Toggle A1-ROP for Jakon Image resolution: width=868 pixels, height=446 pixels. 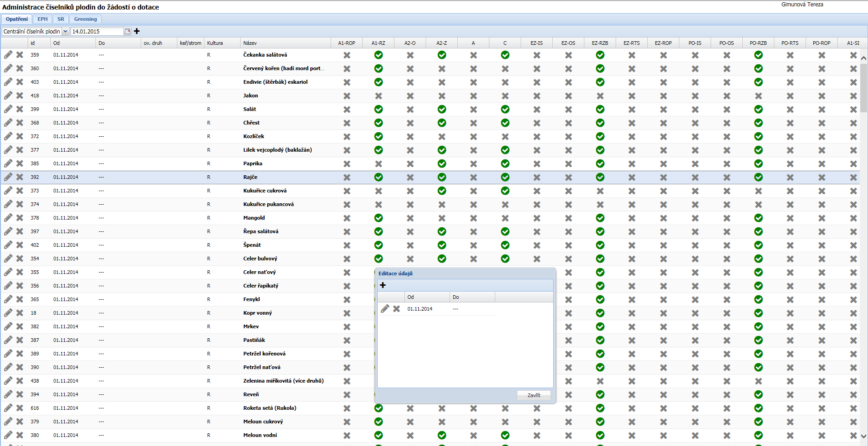click(347, 96)
